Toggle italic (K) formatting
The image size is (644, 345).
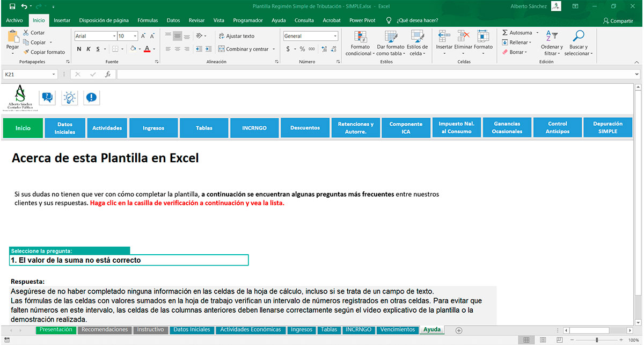89,49
